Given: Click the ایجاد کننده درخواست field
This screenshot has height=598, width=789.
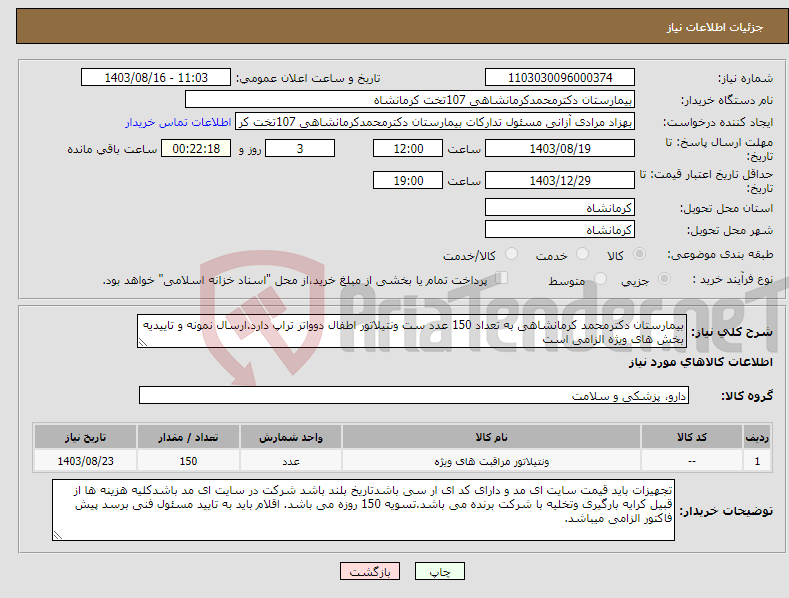Looking at the screenshot, I should coord(435,122).
